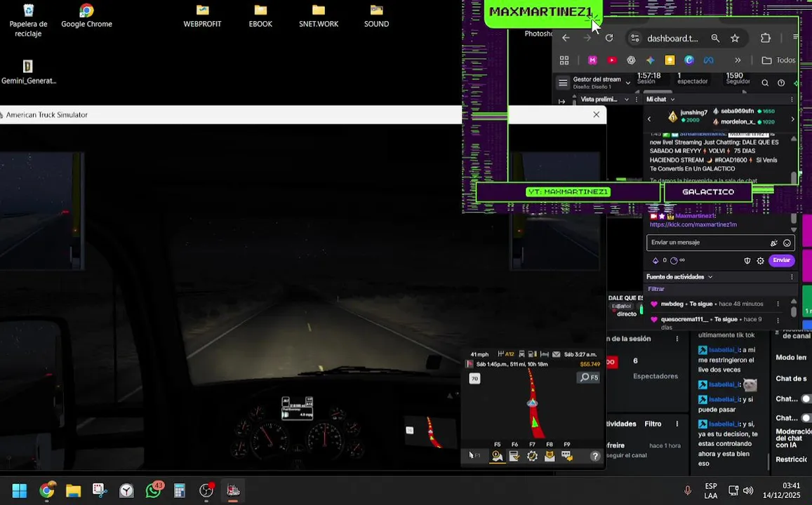The height and width of the screenshot is (505, 812).
Task: Open the GPS map tab F5 in route advisor
Action: [497, 456]
